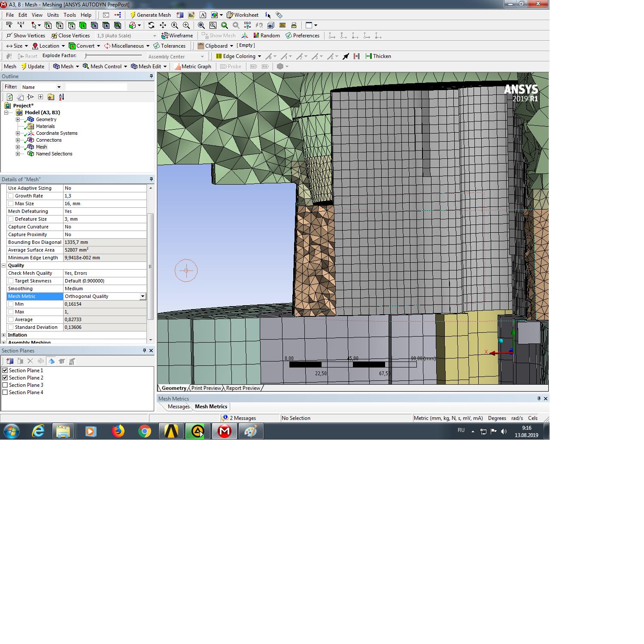Click the Outline filter text field

click(x=96, y=87)
